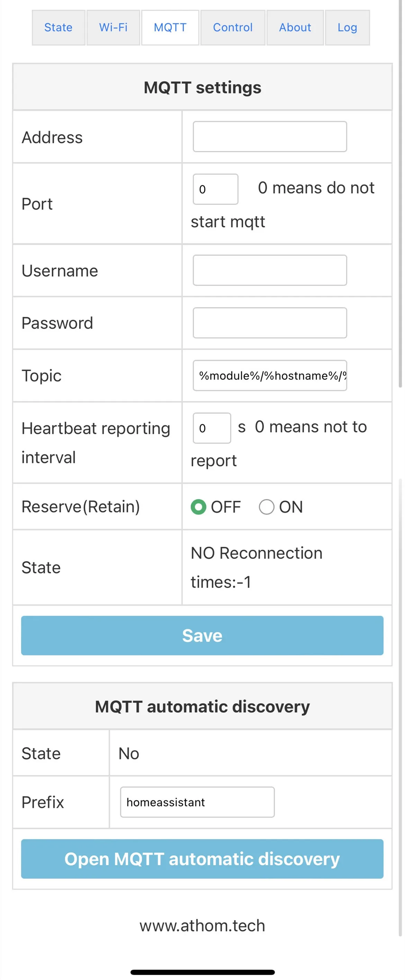Select the Password input field
The image size is (405, 980).
[x=270, y=323]
